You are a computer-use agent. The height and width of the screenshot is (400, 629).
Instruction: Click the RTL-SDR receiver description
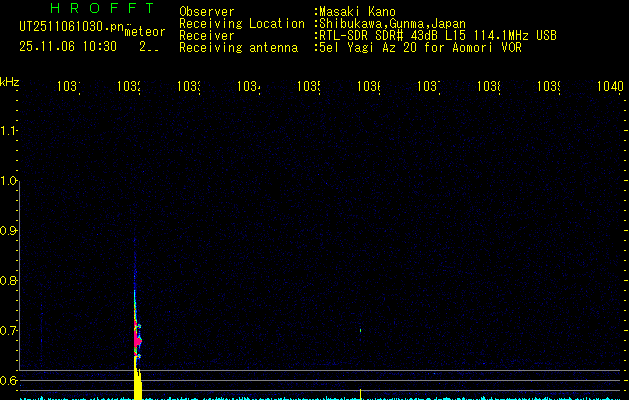[438, 36]
